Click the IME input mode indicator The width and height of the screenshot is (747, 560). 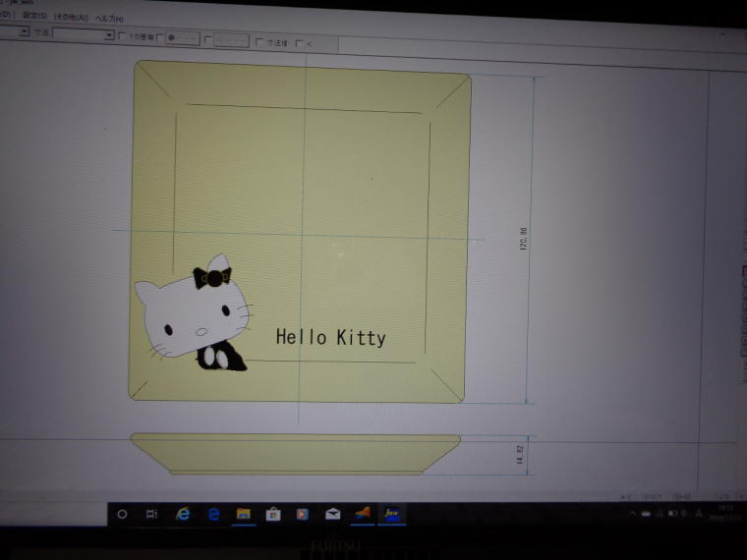(699, 513)
